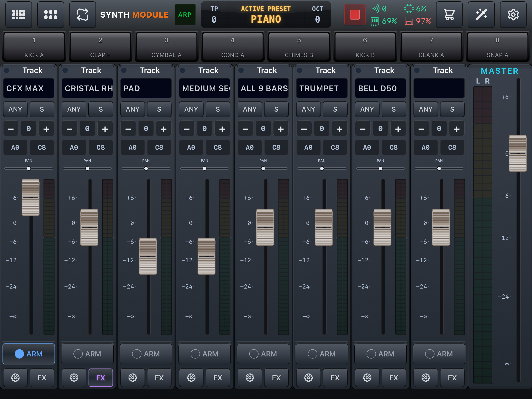The width and height of the screenshot is (532, 399).
Task: Click transpose value 0 on ALL 9 BARS track
Action: pyautogui.click(x=263, y=129)
